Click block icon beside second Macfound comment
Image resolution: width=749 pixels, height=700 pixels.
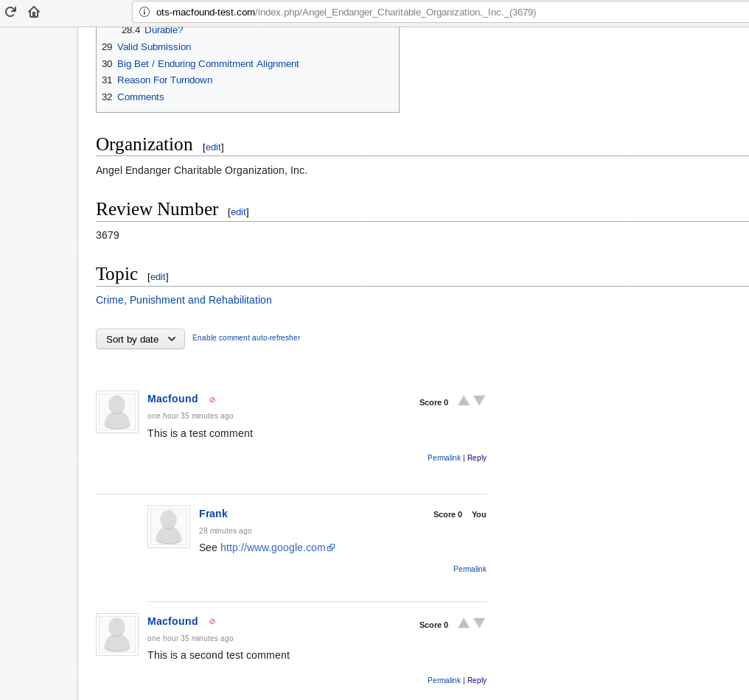click(212, 622)
